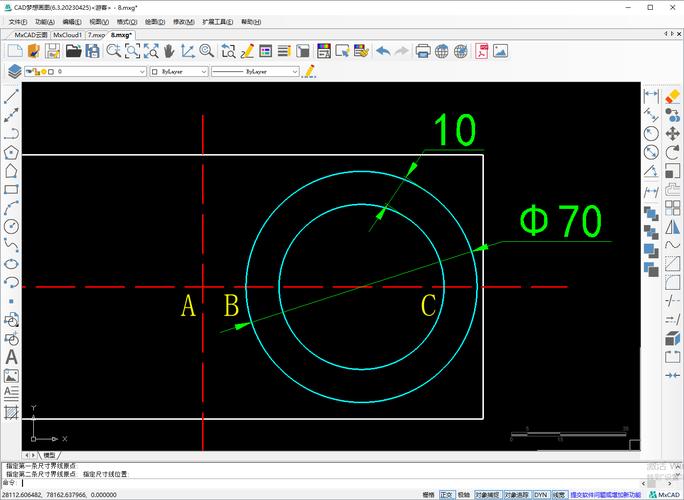Open the 扩展工具(E) menu
The width and height of the screenshot is (684, 500).
(x=218, y=22)
